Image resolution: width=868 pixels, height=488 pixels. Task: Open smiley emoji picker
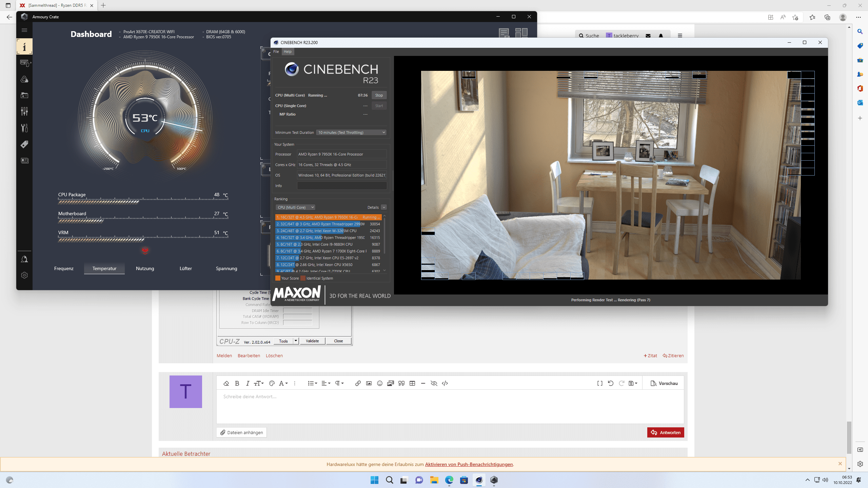[380, 383]
